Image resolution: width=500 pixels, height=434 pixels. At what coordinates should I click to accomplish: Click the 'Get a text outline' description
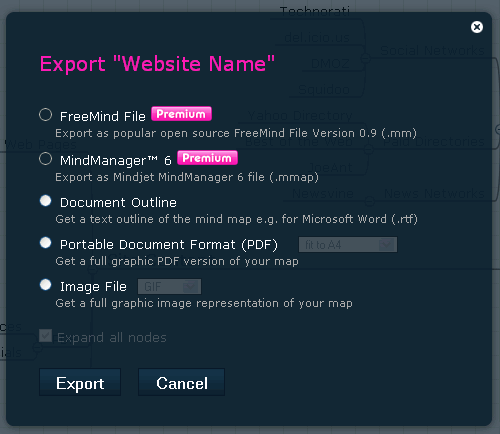pyautogui.click(x=236, y=219)
